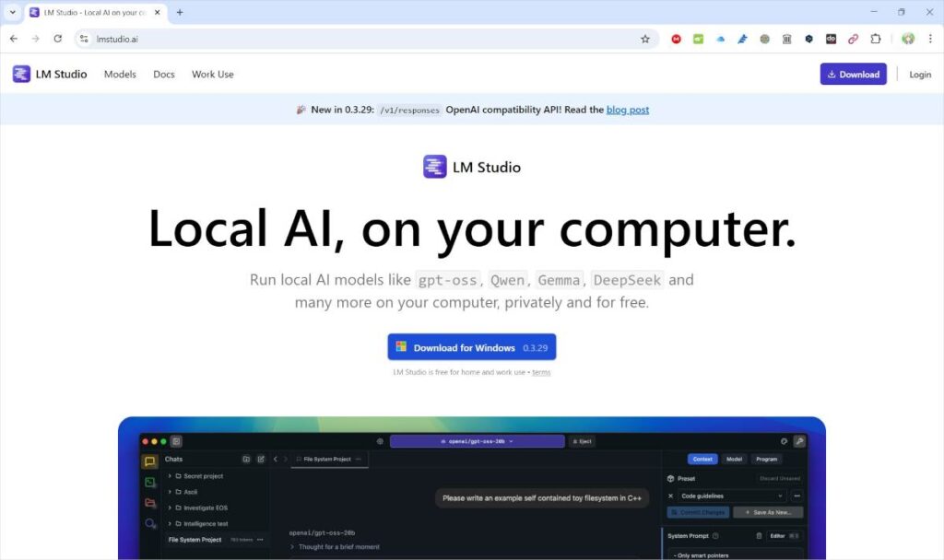Image resolution: width=944 pixels, height=560 pixels.
Task: Open the tab search dropdown arrow
Action: pyautogui.click(x=12, y=12)
